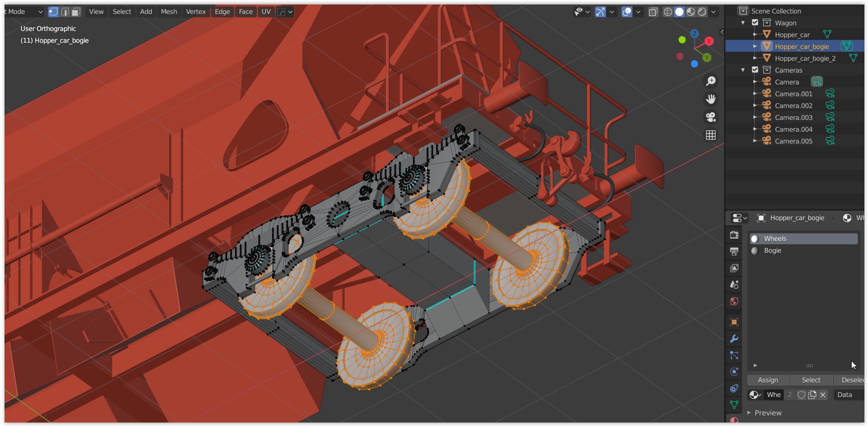Switch to wireframe viewport shading
The width and height of the screenshot is (868, 426).
click(x=668, y=12)
